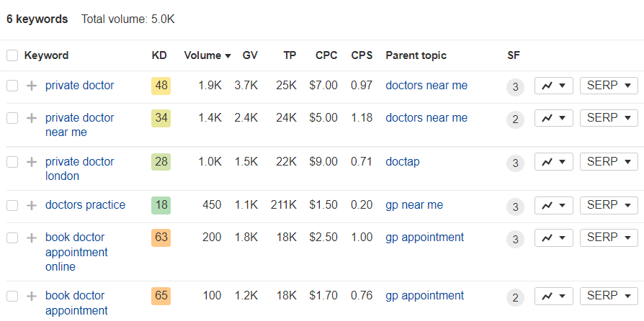644x321 pixels.
Task: Expand SERP dropdown for 'private doctor' row
Action: click(609, 86)
